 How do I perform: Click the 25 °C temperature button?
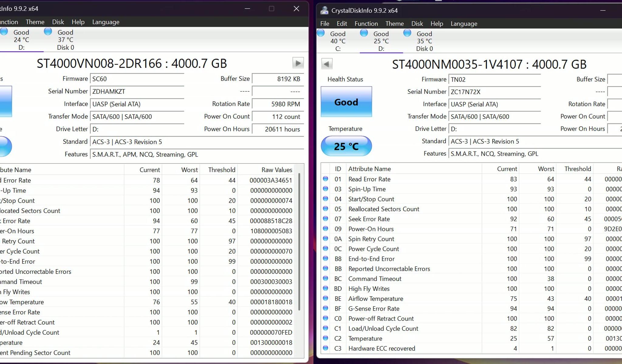pyautogui.click(x=346, y=146)
